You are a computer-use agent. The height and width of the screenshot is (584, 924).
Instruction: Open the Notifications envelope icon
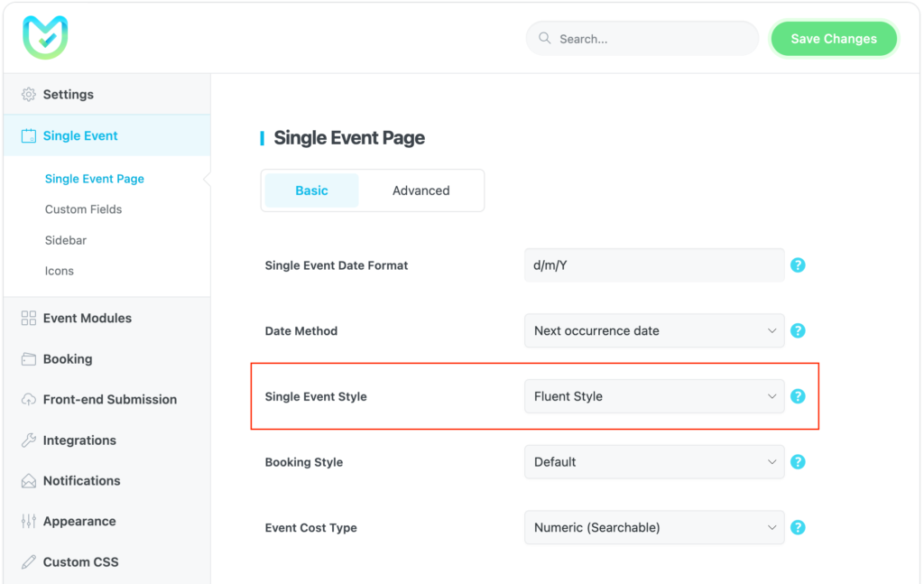coord(27,480)
